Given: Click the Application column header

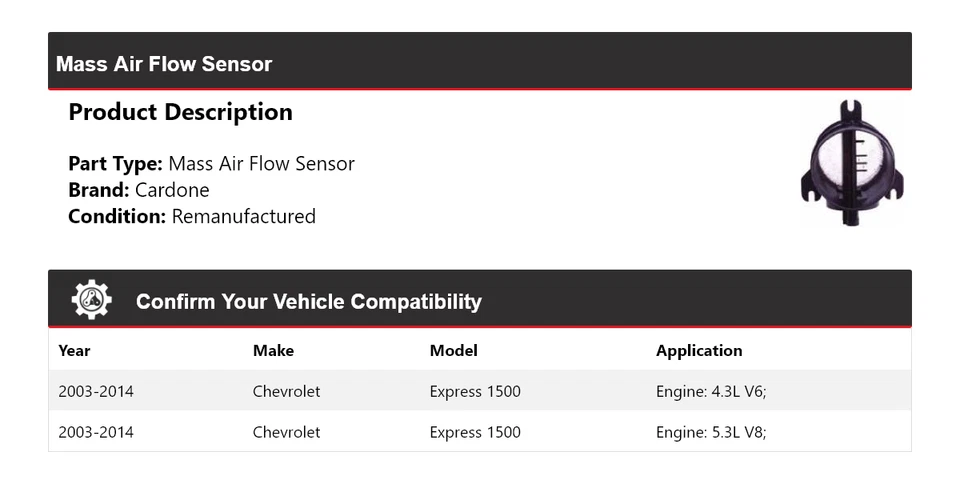Looking at the screenshot, I should [698, 351].
